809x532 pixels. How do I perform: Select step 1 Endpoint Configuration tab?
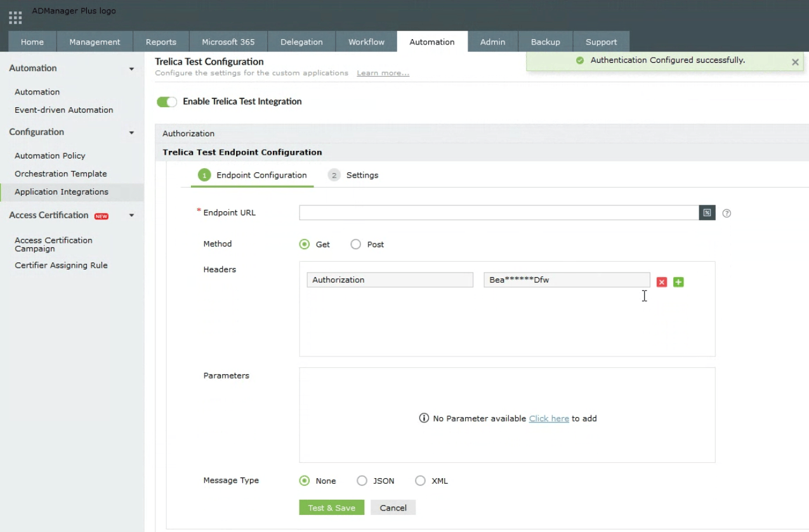point(253,175)
